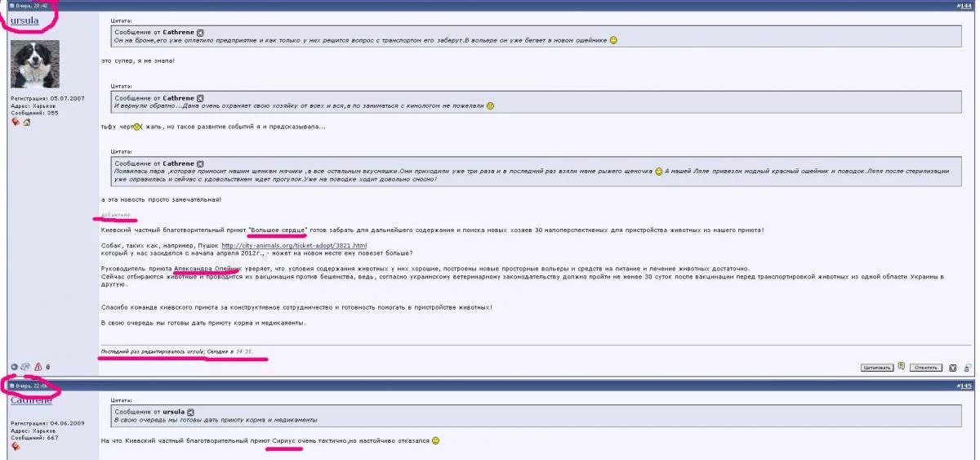The image size is (980, 460).
Task: View original post icon in ursula quote
Action: pos(189,411)
